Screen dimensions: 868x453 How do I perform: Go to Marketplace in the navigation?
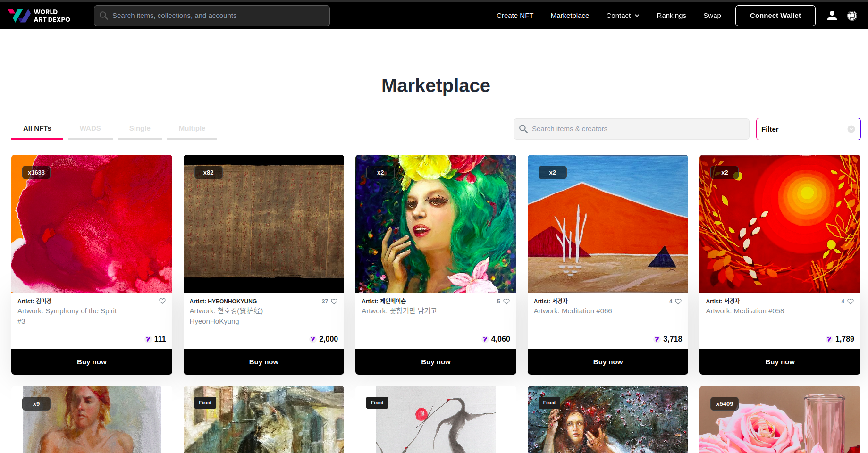point(570,16)
